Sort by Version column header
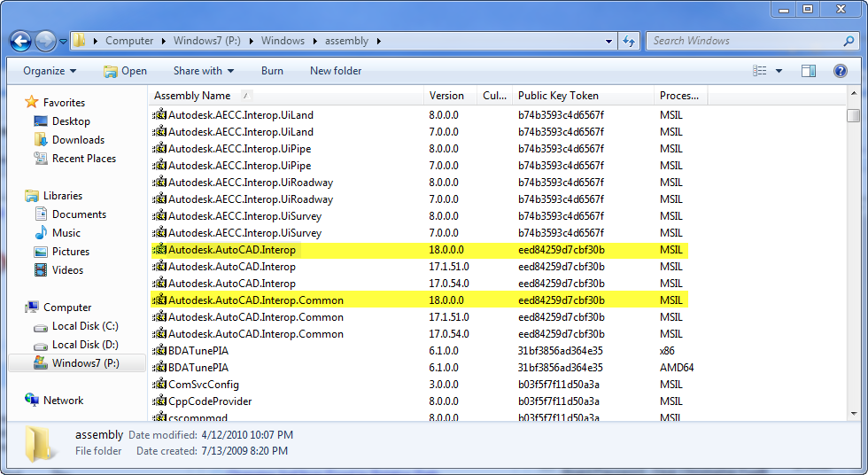Screen dimensions: 868x475 [450, 96]
